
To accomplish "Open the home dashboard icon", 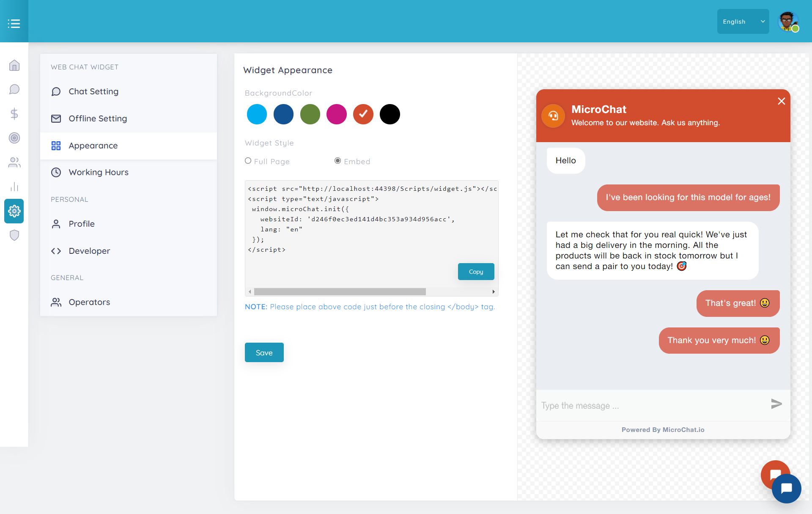I will [x=14, y=66].
